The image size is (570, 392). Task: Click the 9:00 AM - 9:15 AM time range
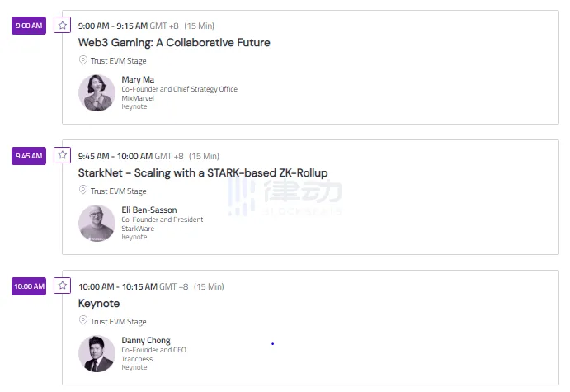coord(115,26)
